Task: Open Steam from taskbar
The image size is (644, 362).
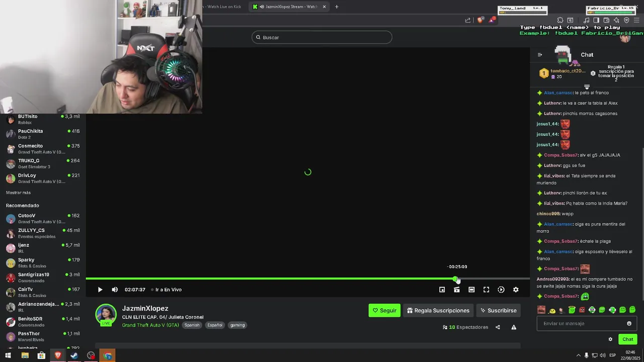Action: 74,355
